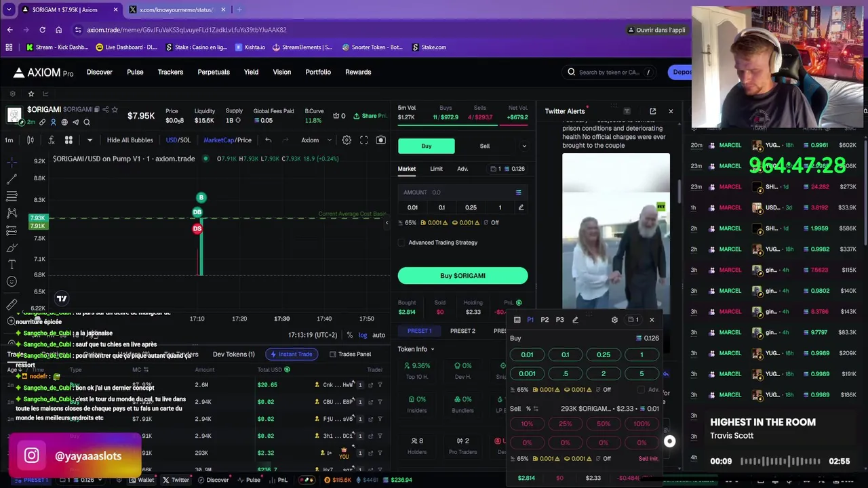The width and height of the screenshot is (868, 488).
Task: Toggle log scale on chart
Action: 363,335
